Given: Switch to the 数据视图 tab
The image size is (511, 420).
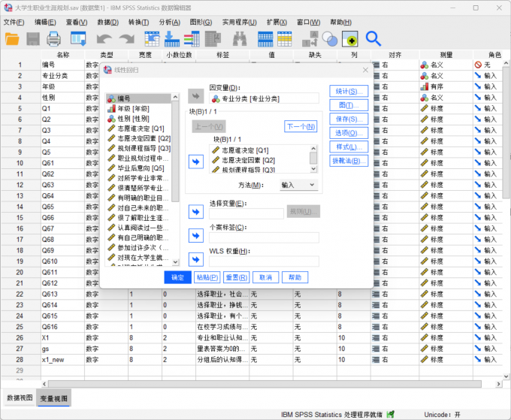Looking at the screenshot, I should point(20,398).
